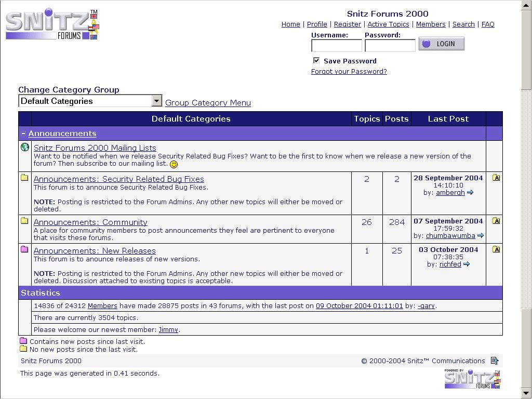This screenshot has width=532, height=399.
Task: Jump to last post by ambergh arrow
Action: pyautogui.click(x=470, y=192)
